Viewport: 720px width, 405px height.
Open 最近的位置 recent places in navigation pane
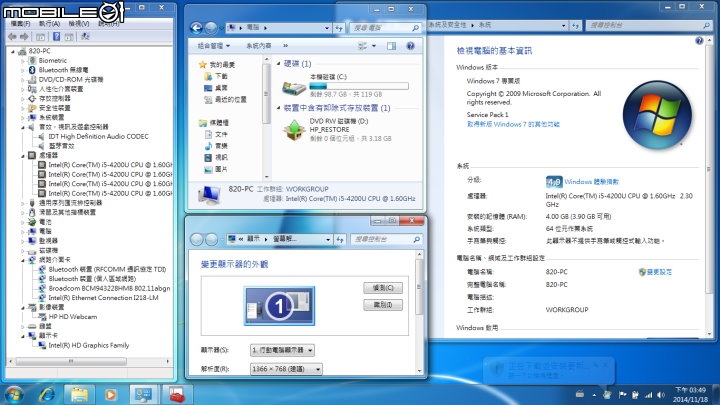(231, 99)
